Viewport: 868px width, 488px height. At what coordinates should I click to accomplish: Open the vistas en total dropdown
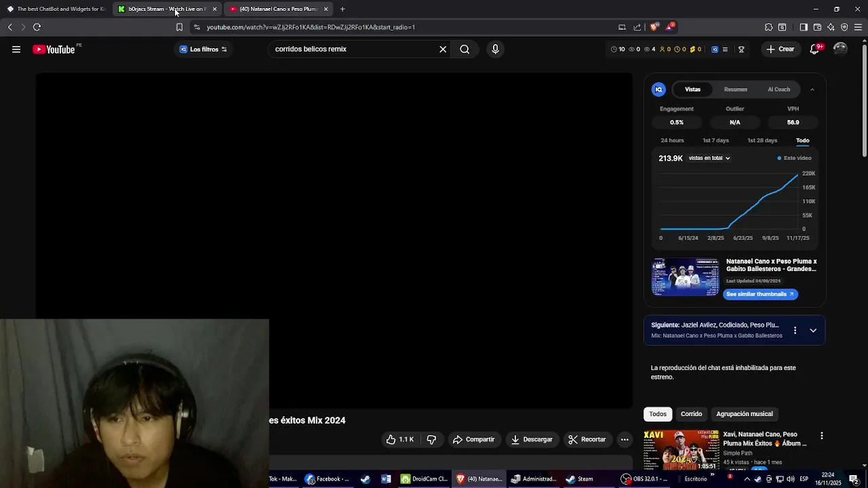tap(709, 158)
